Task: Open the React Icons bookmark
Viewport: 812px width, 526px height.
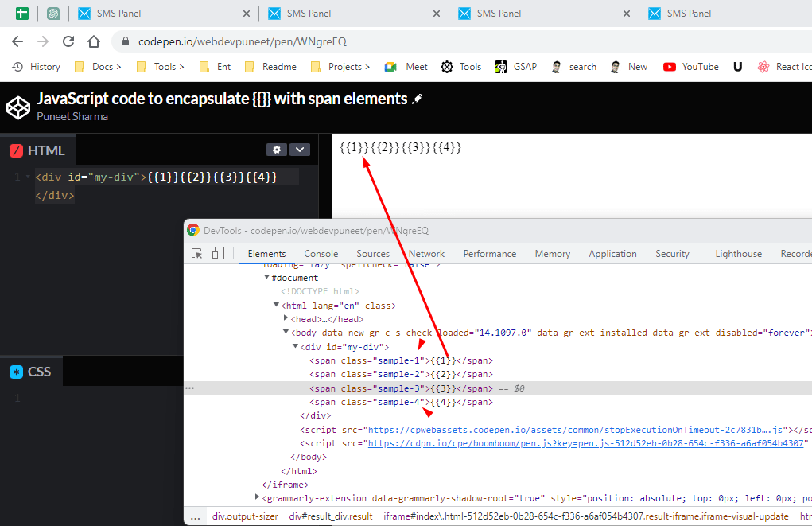Action: [x=783, y=67]
